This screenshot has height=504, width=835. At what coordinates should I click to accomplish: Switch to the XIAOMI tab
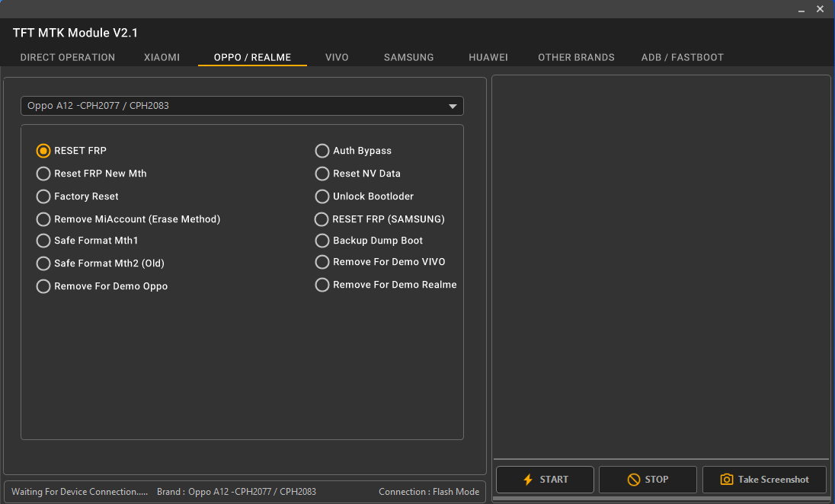(162, 57)
